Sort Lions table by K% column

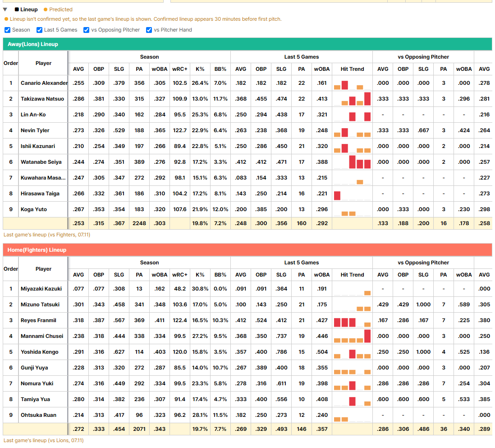point(200,69)
